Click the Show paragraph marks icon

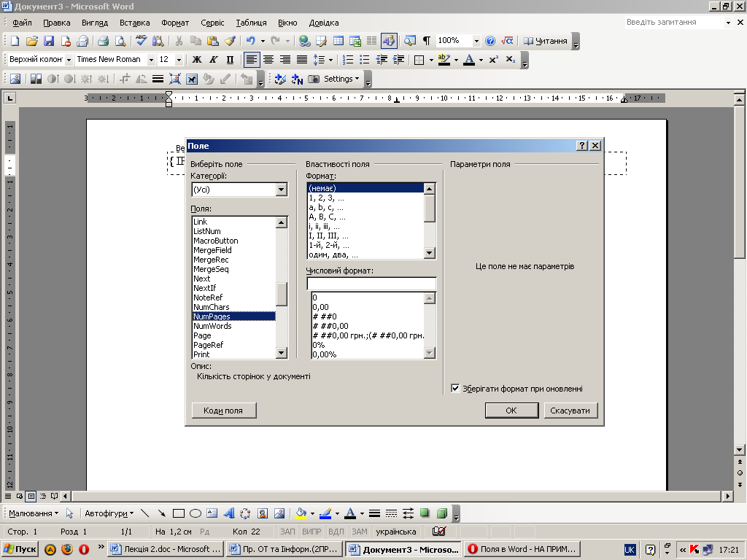click(x=427, y=41)
